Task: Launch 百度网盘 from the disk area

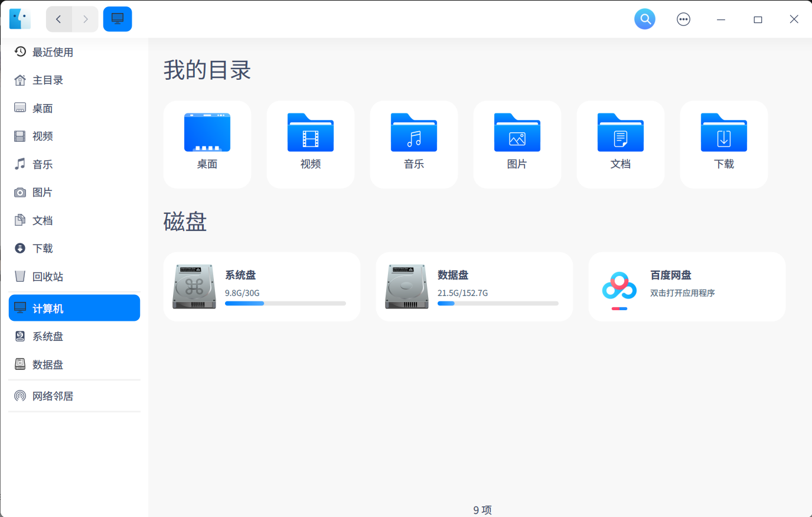Action: (686, 287)
